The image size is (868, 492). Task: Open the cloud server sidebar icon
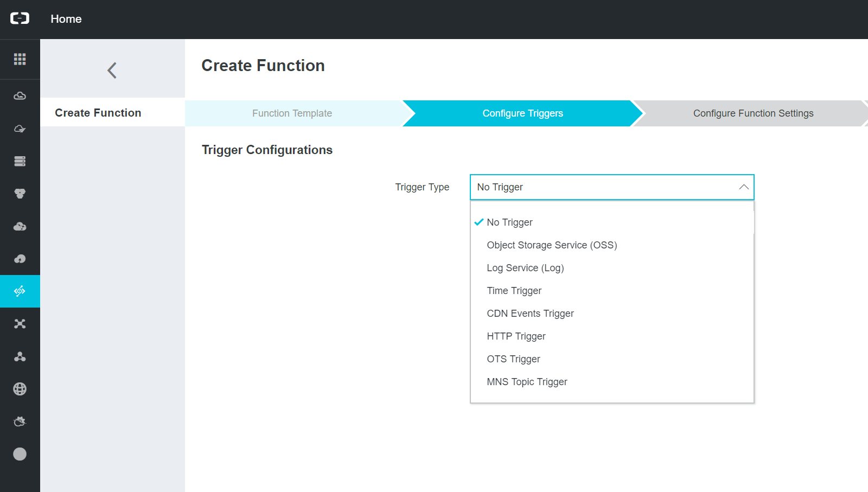(x=20, y=96)
